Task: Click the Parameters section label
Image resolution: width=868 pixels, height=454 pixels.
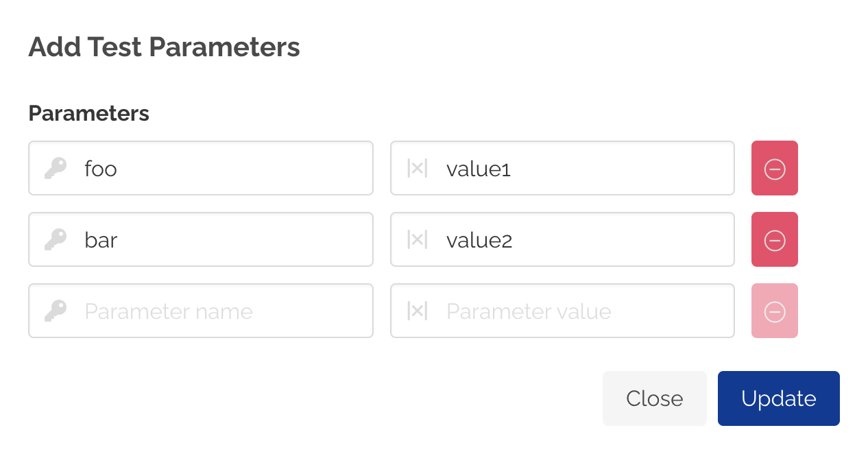Action: click(x=88, y=113)
